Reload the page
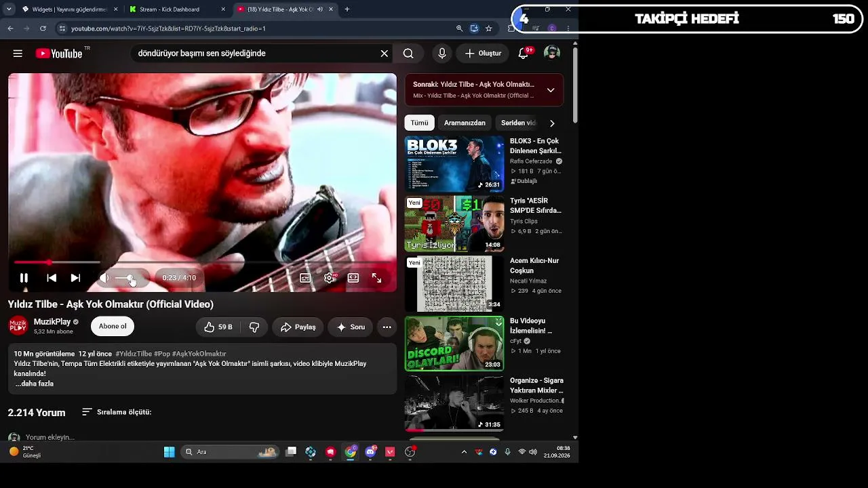The width and height of the screenshot is (868, 488). tap(43, 28)
